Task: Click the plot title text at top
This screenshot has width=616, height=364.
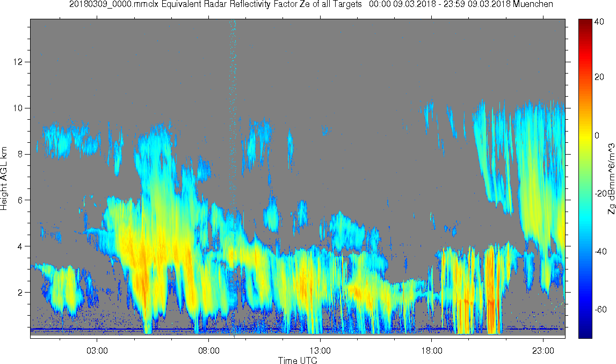Action: click(311, 4)
